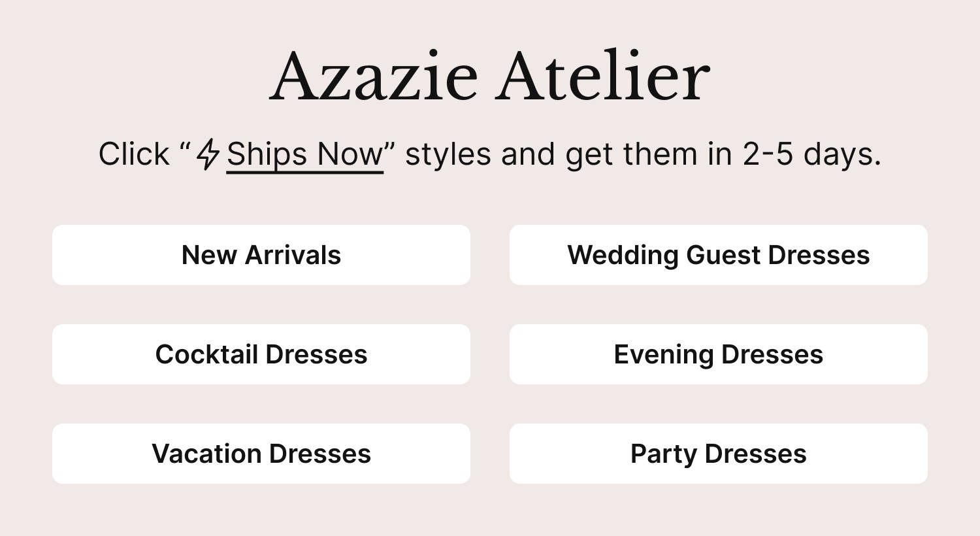Click the lightning bolt icon
Image resolution: width=980 pixels, height=536 pixels.
(208, 154)
